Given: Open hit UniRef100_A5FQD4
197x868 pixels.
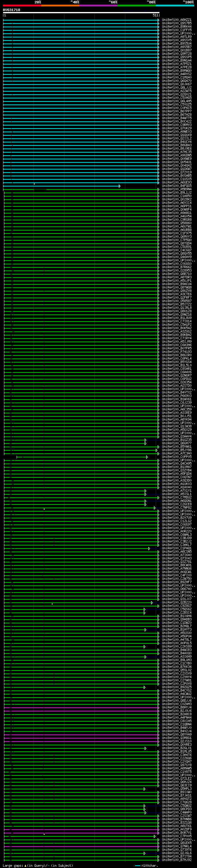Looking at the screenshot, I should pyautogui.click(x=176, y=474).
